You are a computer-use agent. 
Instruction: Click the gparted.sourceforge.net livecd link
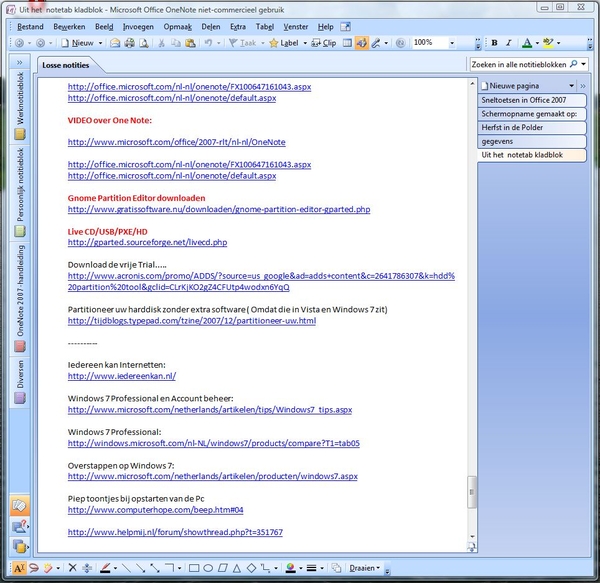[x=147, y=243]
